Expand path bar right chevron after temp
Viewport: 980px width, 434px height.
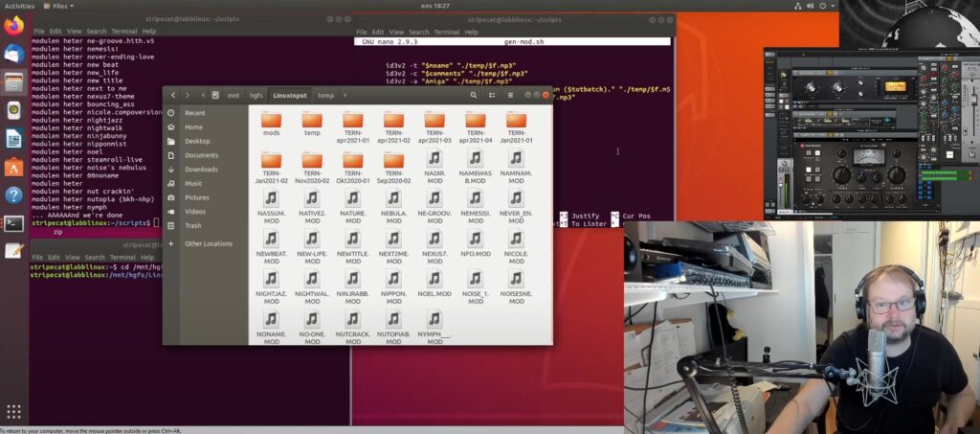[x=345, y=95]
